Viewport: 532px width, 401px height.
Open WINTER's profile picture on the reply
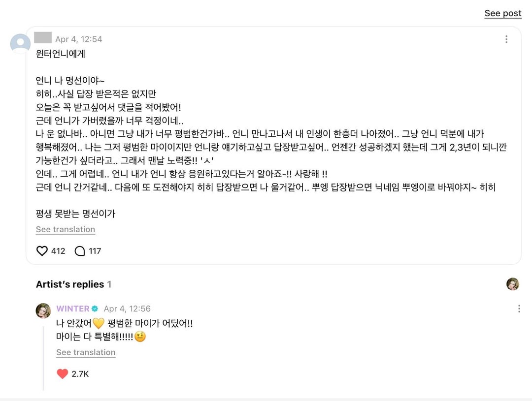(x=43, y=310)
